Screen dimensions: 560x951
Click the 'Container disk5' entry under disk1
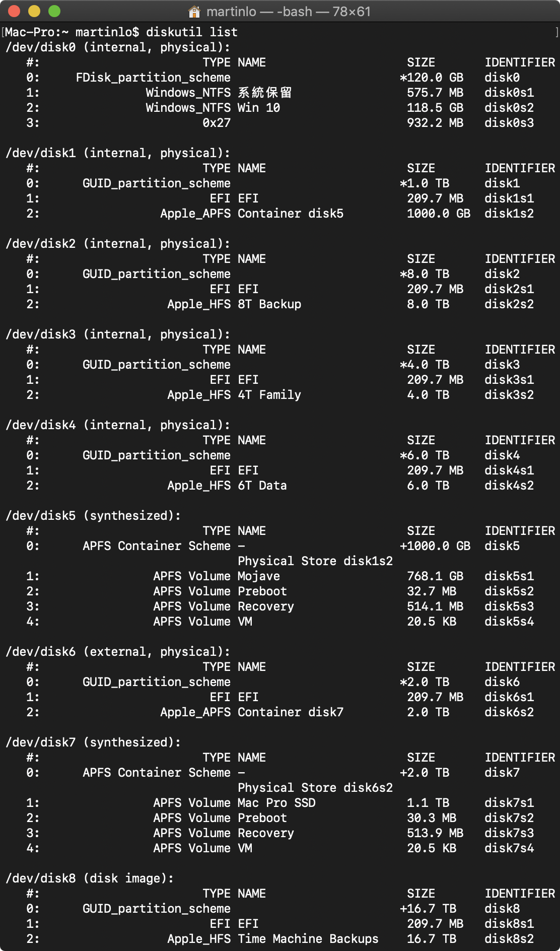[291, 214]
